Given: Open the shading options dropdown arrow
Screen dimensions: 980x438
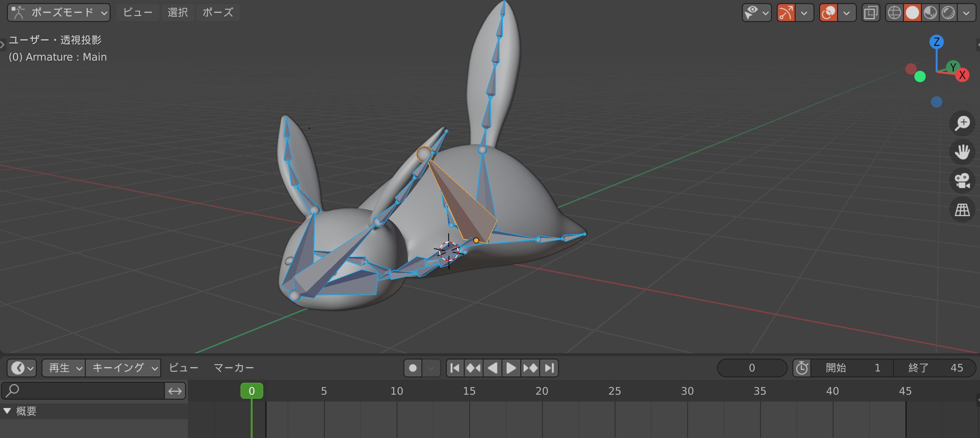Looking at the screenshot, I should tap(966, 13).
